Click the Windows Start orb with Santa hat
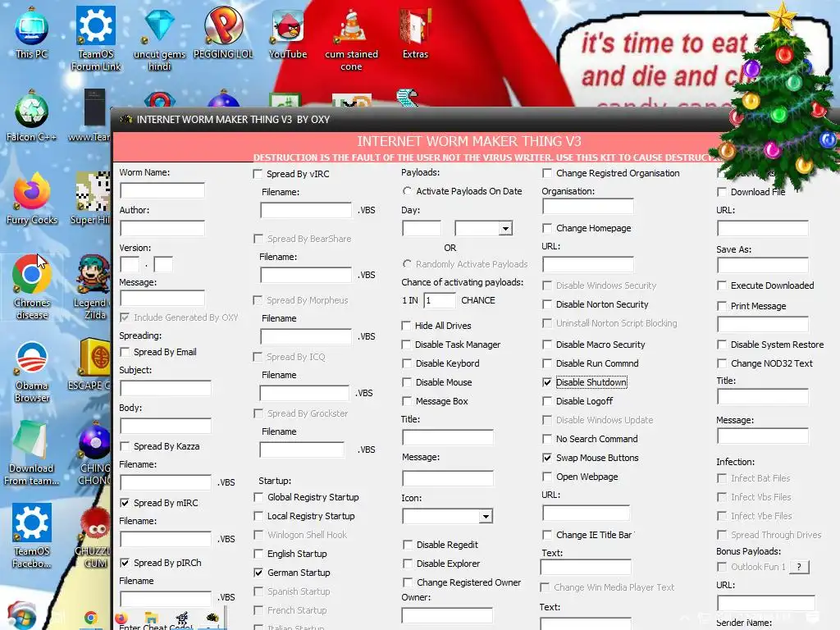Image resolution: width=840 pixels, height=630 pixels. [21, 616]
